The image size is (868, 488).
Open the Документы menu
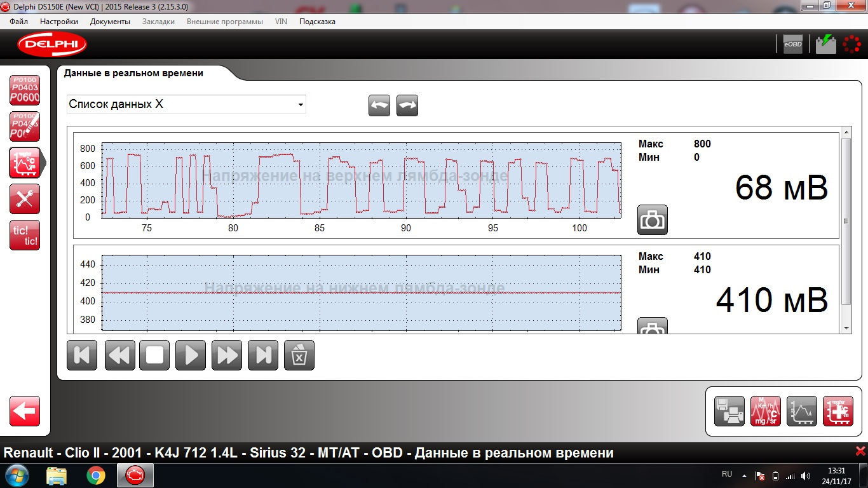tap(110, 22)
